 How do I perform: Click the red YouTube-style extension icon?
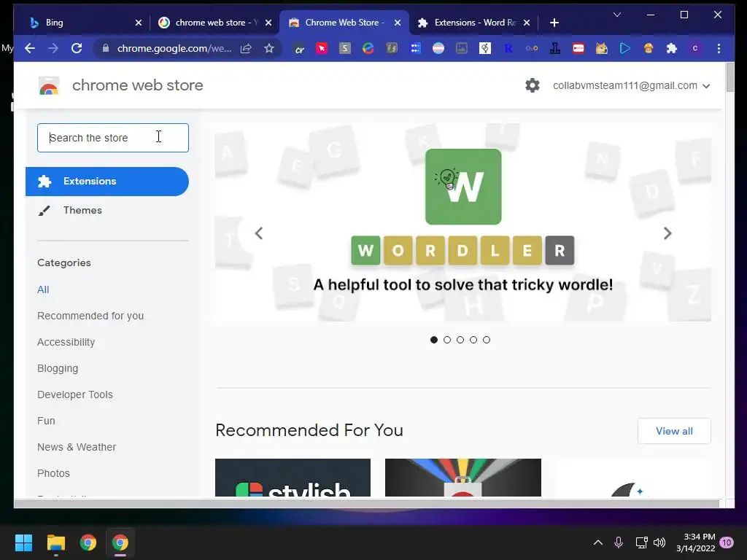click(x=578, y=48)
